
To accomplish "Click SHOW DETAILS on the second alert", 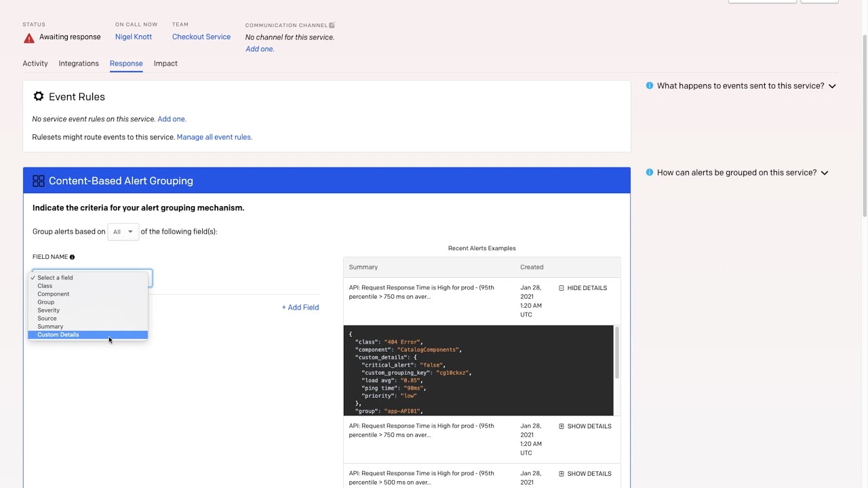I will (585, 426).
